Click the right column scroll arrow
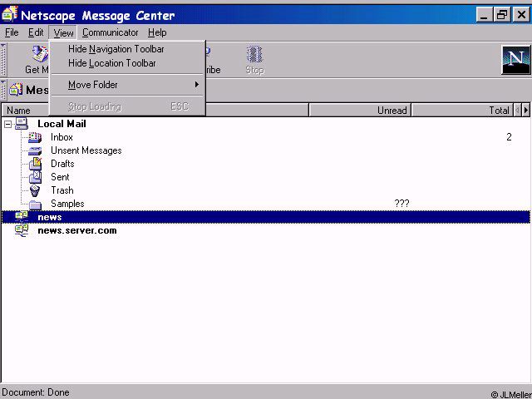Image resolution: width=532 pixels, height=399 pixels. click(526, 111)
